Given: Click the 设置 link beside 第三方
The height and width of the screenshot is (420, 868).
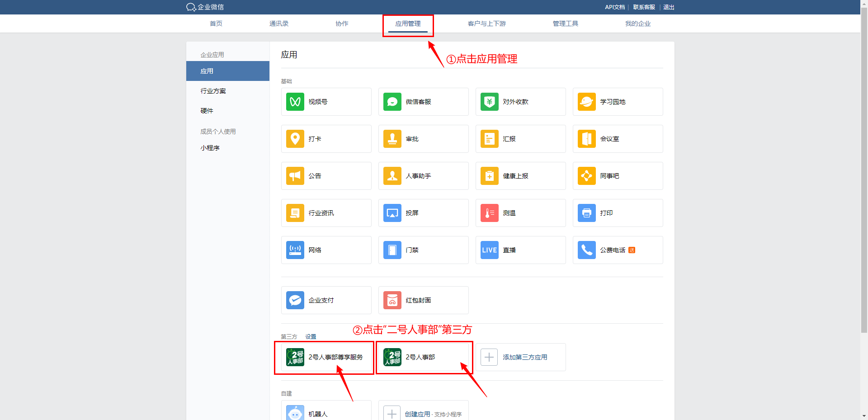Looking at the screenshot, I should tap(311, 337).
